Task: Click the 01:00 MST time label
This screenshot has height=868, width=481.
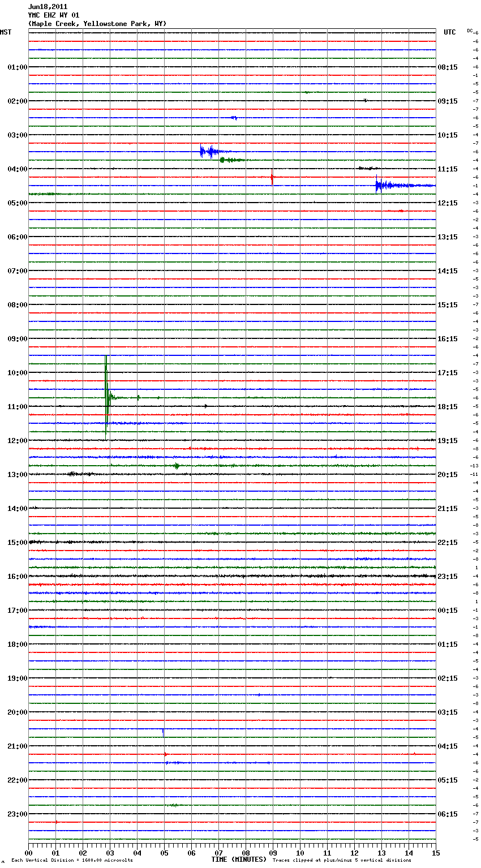Action: [x=18, y=67]
